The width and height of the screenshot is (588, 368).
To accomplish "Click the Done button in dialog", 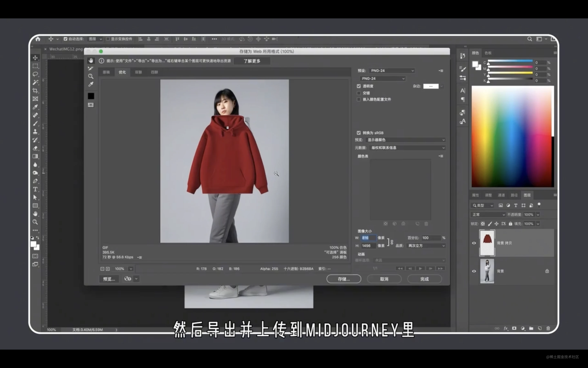I will tap(424, 279).
